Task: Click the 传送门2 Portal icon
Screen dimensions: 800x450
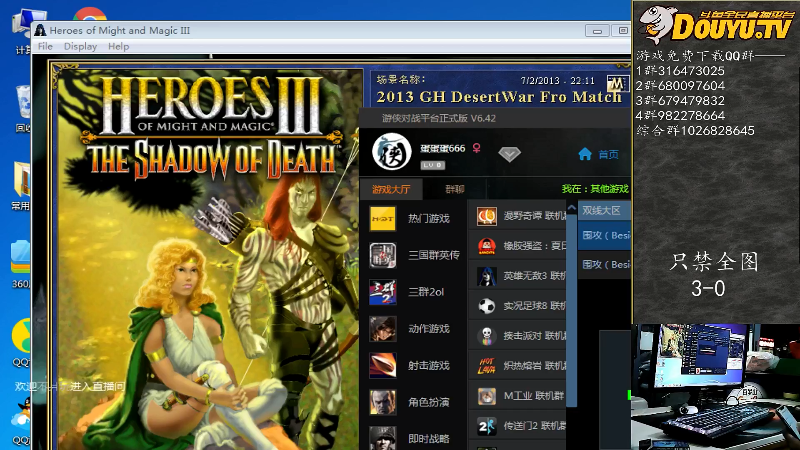Action: click(487, 426)
